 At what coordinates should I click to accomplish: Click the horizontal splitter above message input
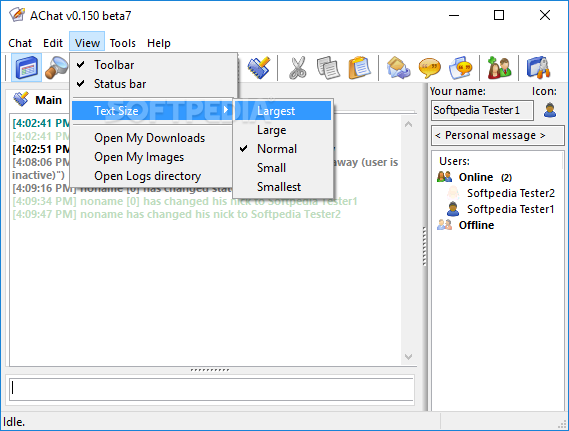click(210, 370)
